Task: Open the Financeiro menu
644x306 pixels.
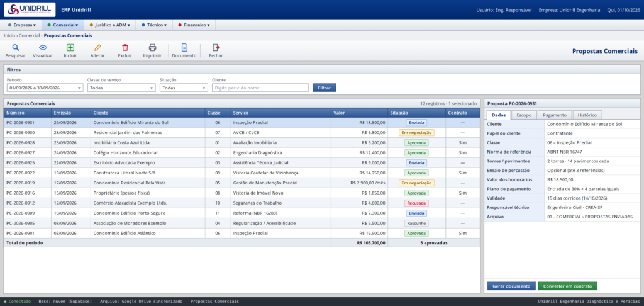Action: pyautogui.click(x=194, y=25)
